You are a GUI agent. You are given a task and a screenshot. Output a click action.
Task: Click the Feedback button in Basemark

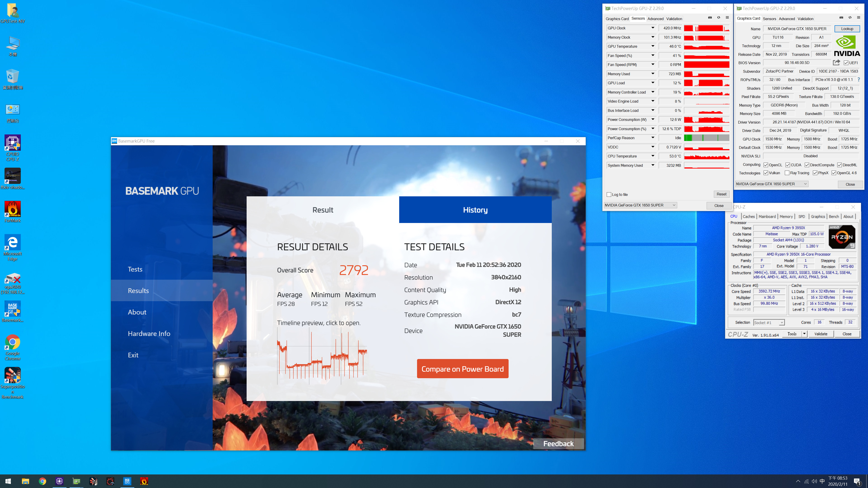point(558,443)
